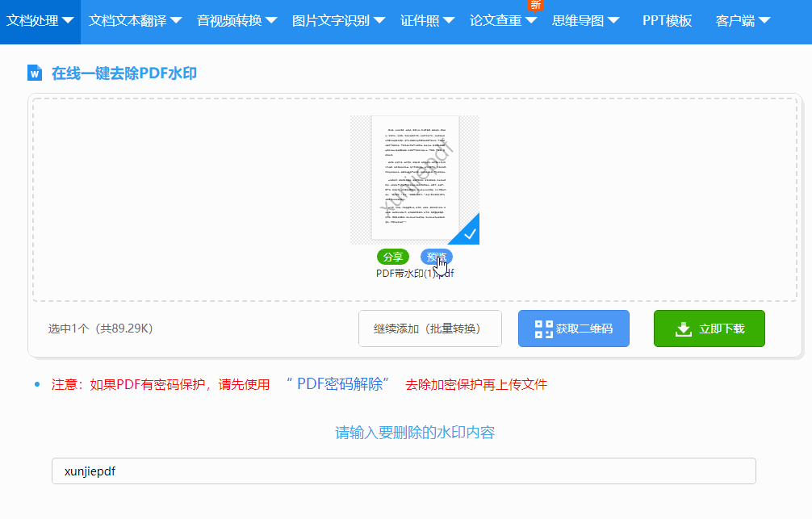Click 继续添加（批量转换）to add more files
This screenshot has width=812, height=519.
click(x=429, y=328)
